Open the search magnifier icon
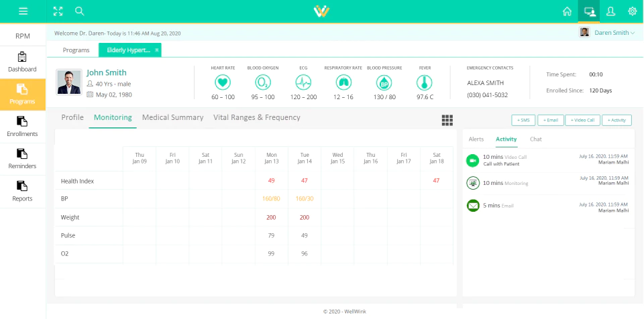644x319 pixels. click(x=80, y=11)
